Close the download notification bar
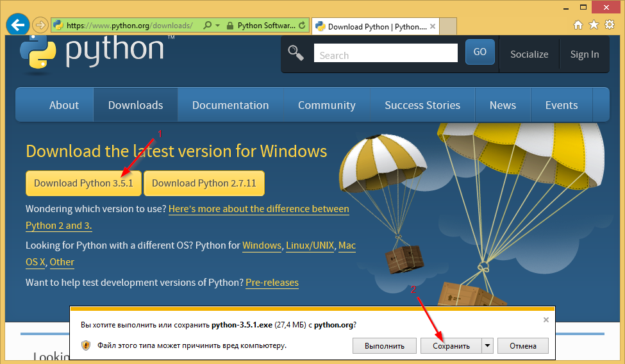 coord(546,320)
